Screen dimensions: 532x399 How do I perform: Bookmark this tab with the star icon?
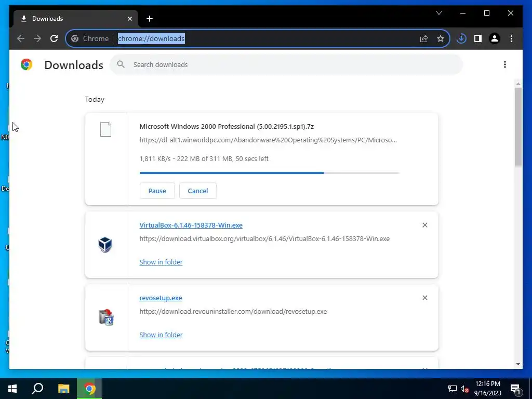[x=441, y=38]
